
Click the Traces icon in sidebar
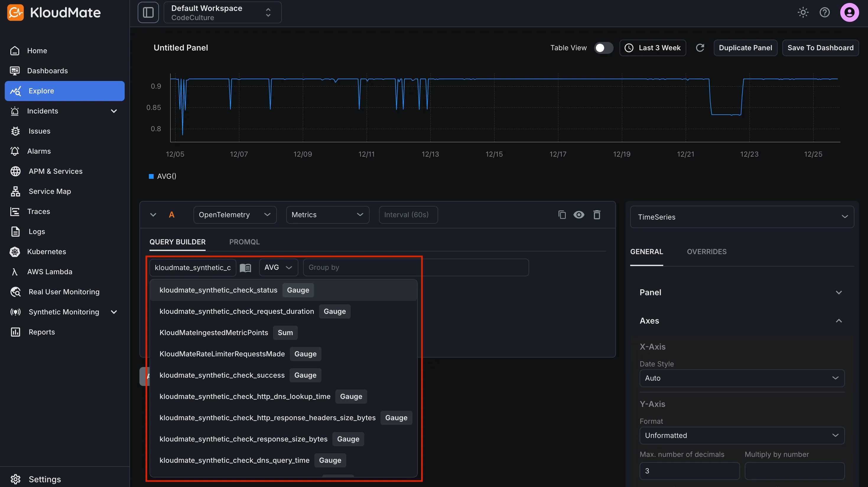click(x=15, y=211)
